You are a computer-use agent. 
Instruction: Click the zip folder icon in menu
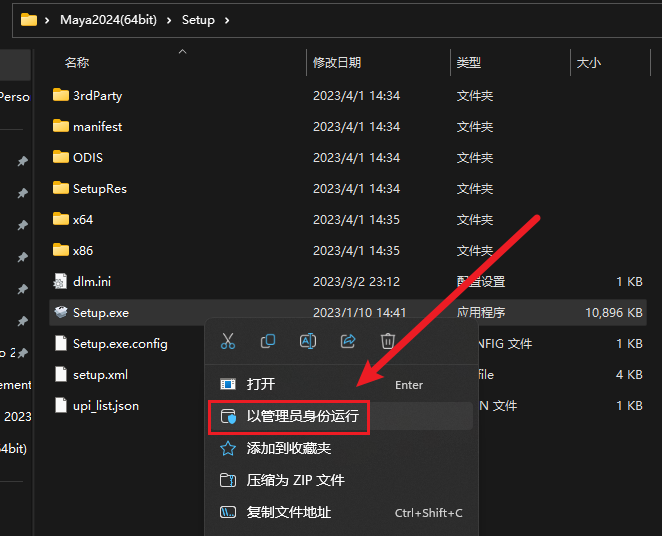pyautogui.click(x=228, y=480)
